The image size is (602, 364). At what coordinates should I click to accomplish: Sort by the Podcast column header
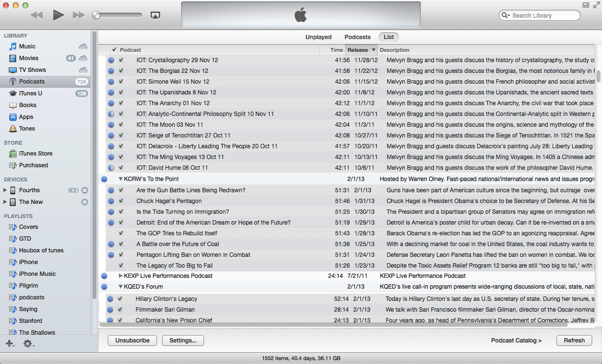click(x=218, y=50)
